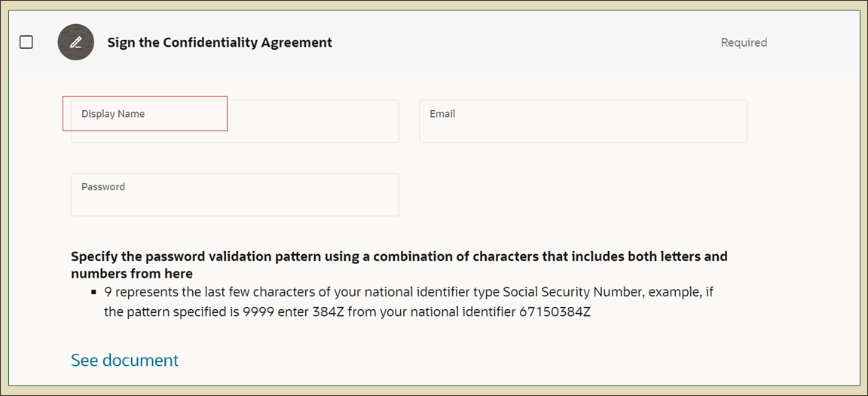Image resolution: width=868 pixels, height=396 pixels.
Task: Click the Password field label
Action: (103, 187)
